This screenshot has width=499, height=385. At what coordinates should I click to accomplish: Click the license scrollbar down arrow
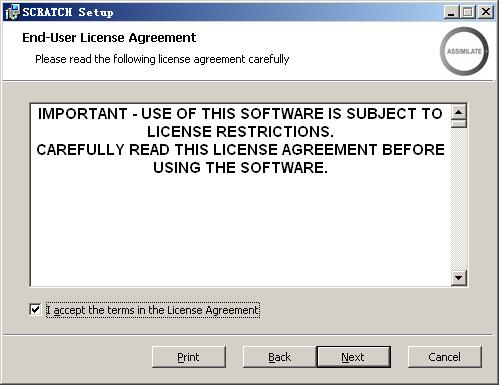point(459,278)
